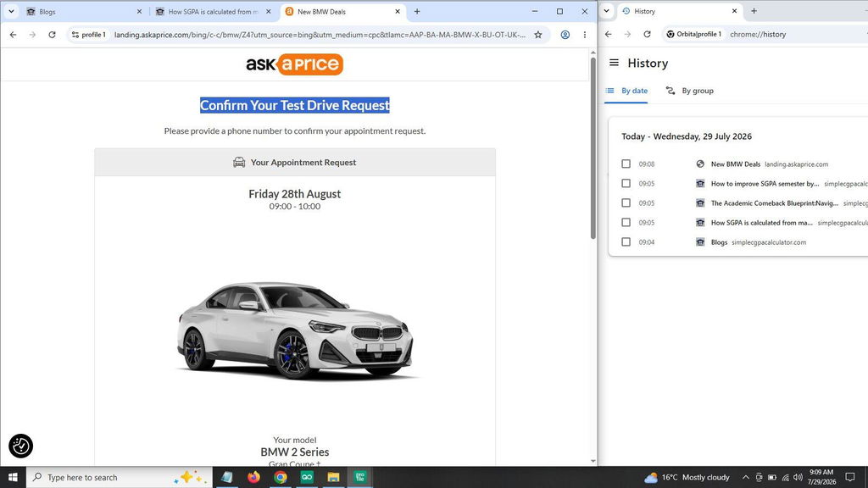Open the notification center icon
The width and height of the screenshot is (868, 488).
point(850,477)
